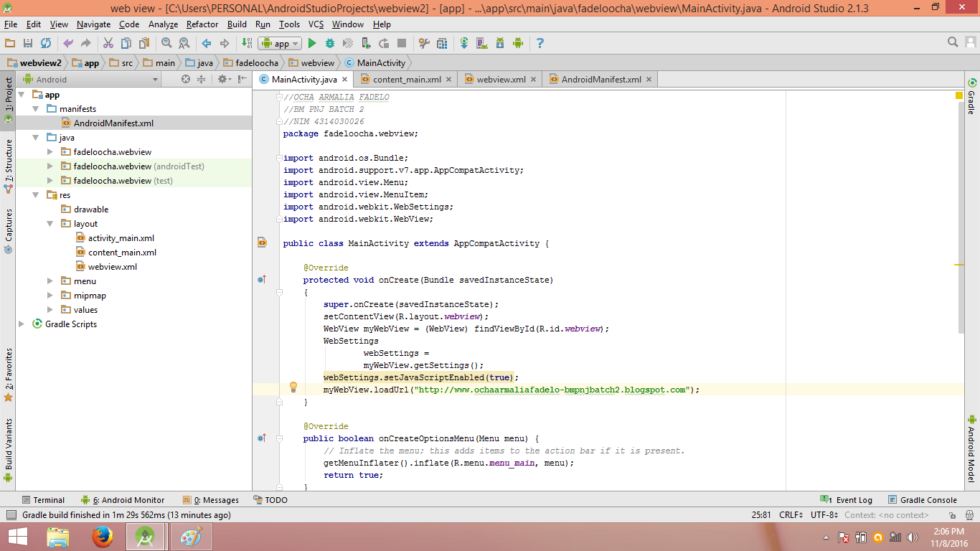Open the UTF-8 file encoding selector
Image resolution: width=980 pixels, height=551 pixels.
[824, 515]
